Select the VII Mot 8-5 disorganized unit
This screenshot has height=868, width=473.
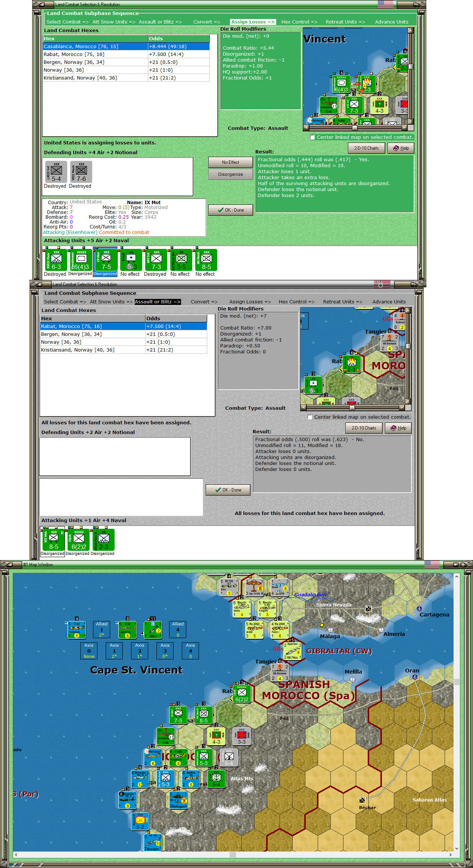click(x=53, y=540)
